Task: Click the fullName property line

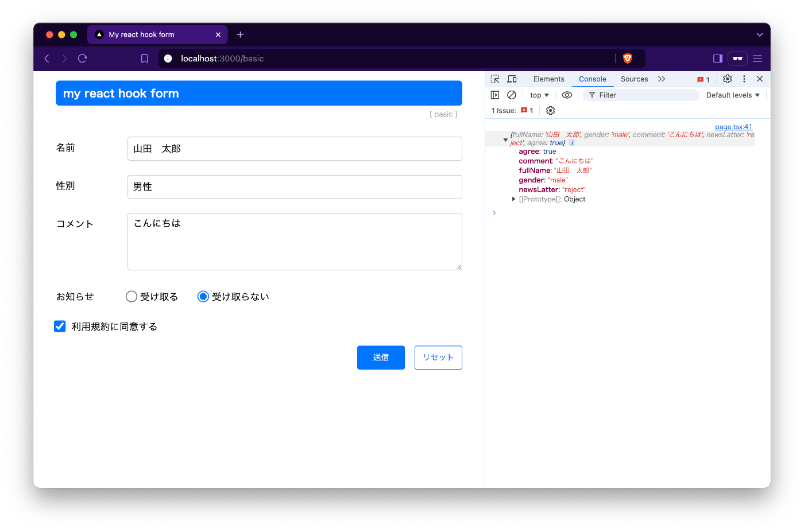Action: [x=555, y=170]
